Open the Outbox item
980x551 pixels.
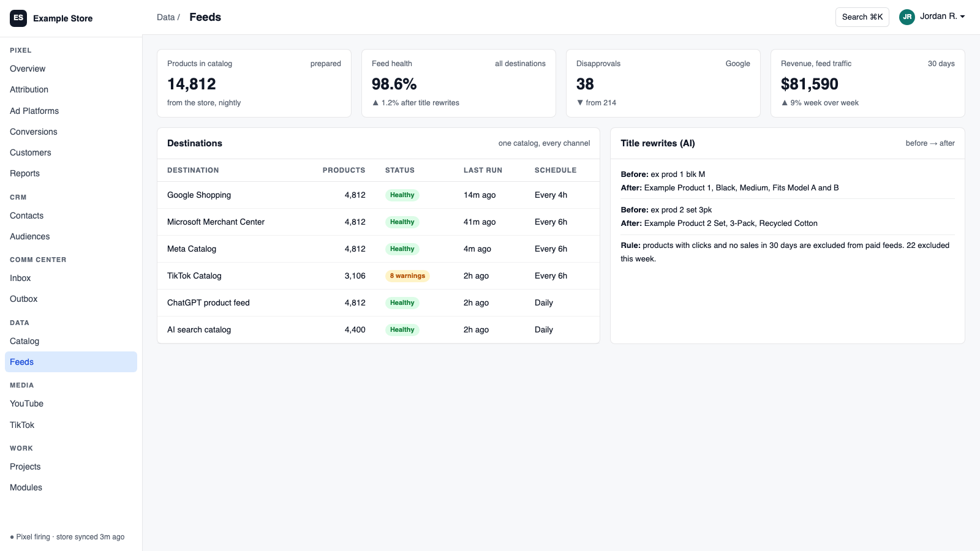pos(71,299)
